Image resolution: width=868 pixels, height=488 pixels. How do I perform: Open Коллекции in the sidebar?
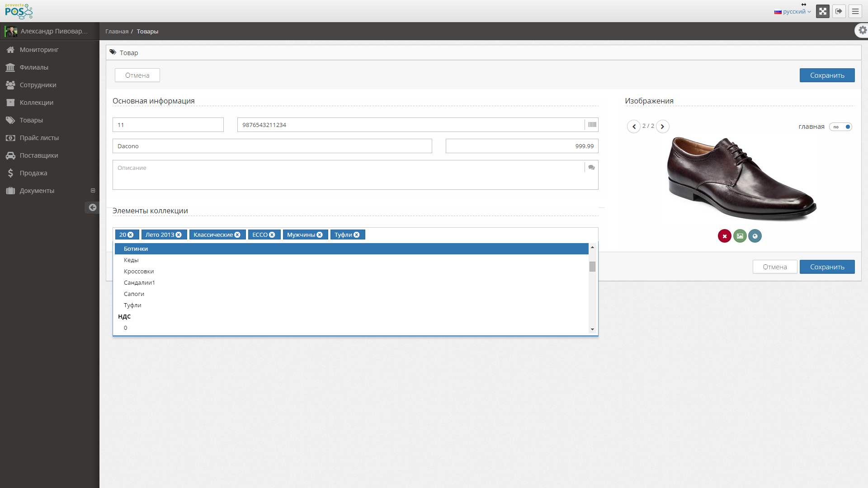[x=36, y=103]
